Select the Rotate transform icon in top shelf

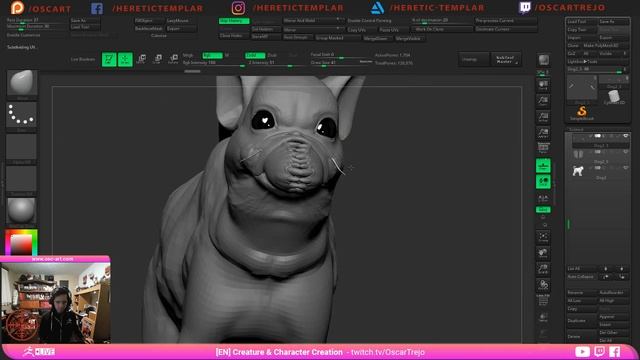click(173, 59)
